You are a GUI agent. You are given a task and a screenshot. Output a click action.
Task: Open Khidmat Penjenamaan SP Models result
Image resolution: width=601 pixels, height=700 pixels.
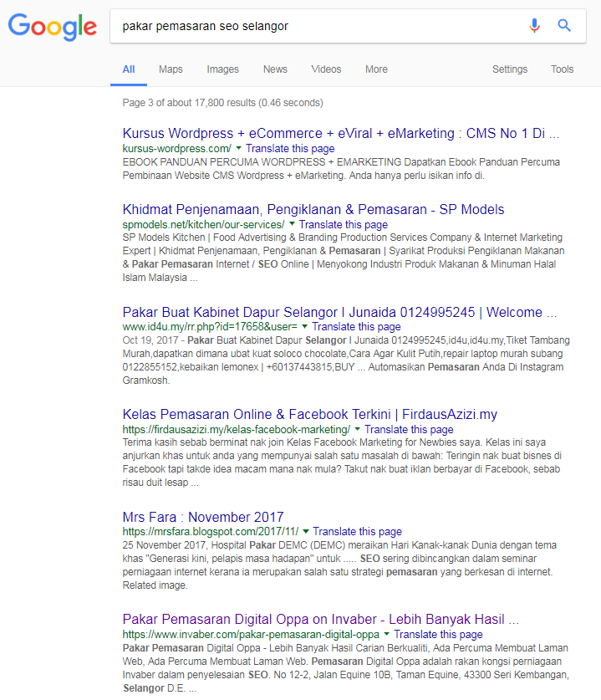313,209
